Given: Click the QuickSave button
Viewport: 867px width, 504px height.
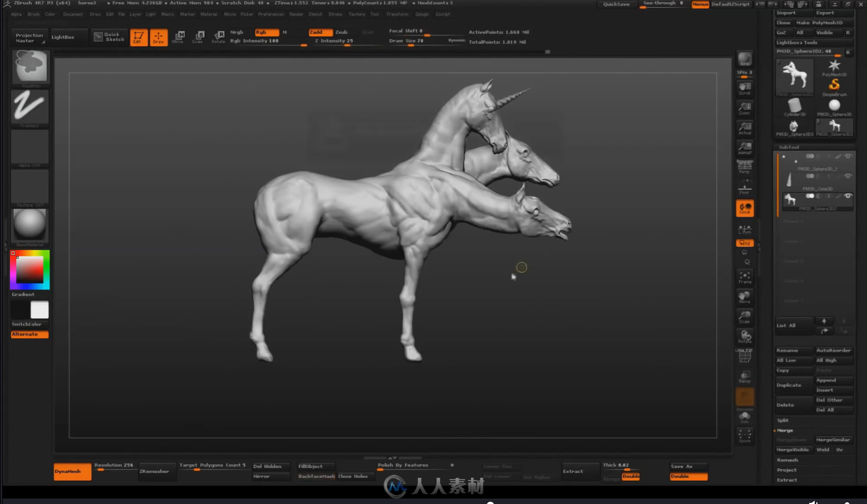Looking at the screenshot, I should 616,4.
